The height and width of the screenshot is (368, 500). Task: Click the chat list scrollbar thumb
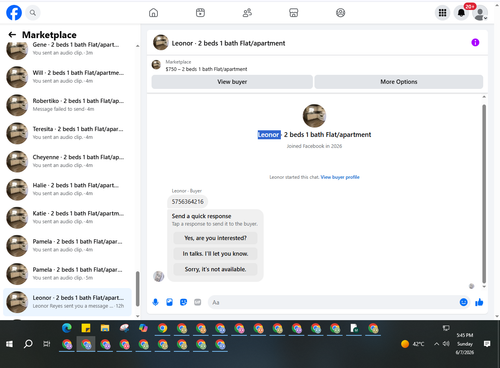click(137, 289)
